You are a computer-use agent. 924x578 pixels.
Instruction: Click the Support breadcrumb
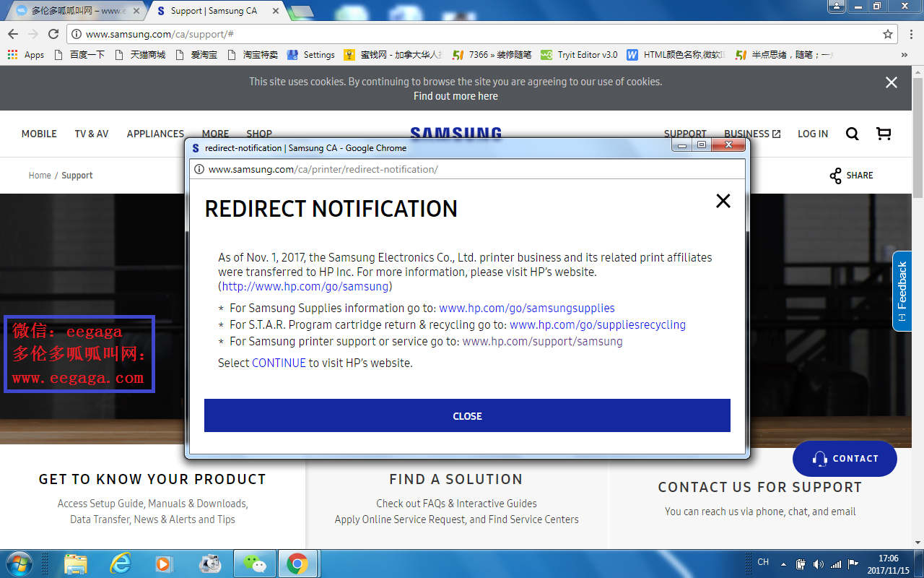click(x=77, y=176)
